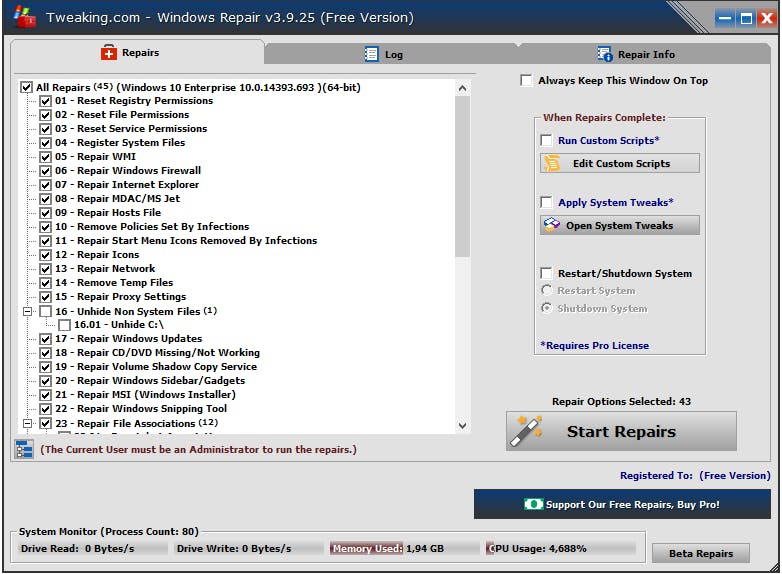Viewport: 782px width, 574px height.
Task: Uncheck 05 - Repair WMI
Action: [45, 157]
